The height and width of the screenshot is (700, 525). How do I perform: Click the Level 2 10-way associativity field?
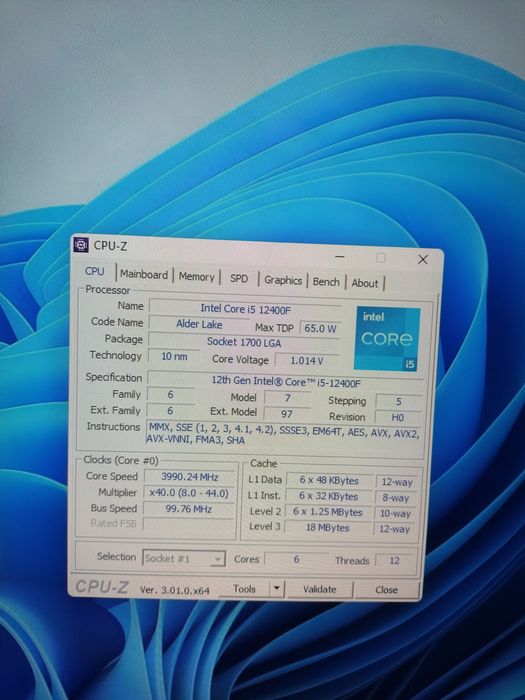[x=396, y=513]
